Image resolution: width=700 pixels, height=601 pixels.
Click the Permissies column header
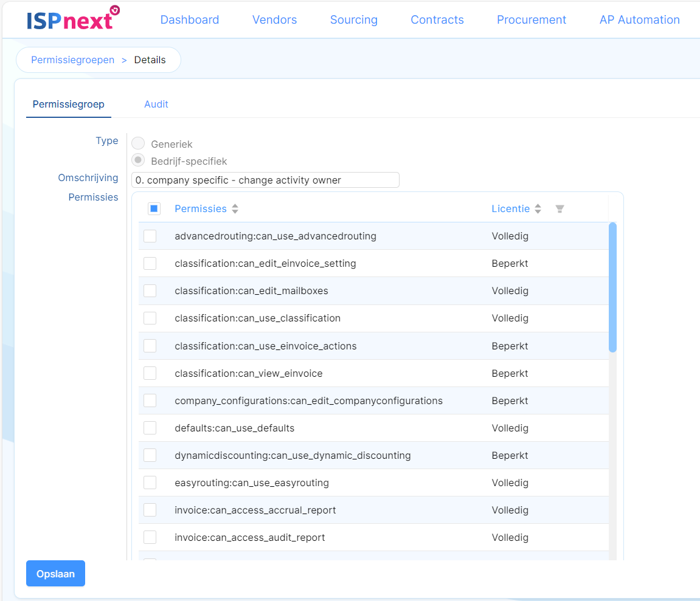pos(201,209)
